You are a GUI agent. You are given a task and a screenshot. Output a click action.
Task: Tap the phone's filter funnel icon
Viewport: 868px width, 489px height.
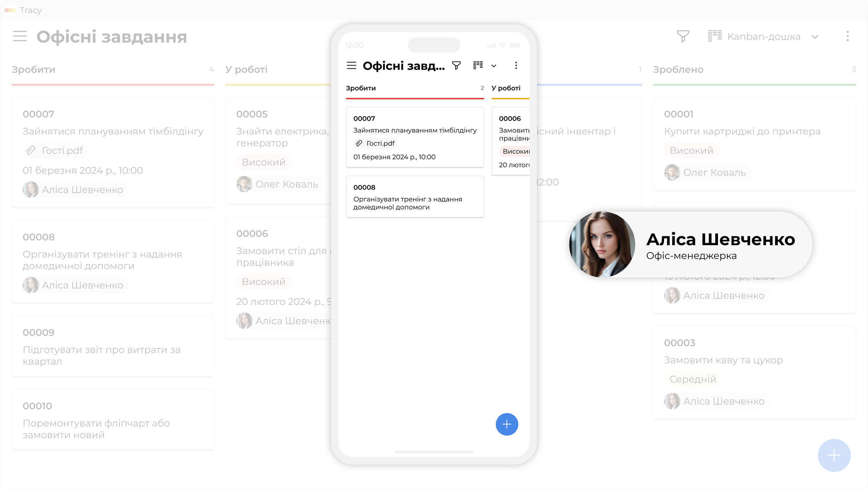[456, 65]
